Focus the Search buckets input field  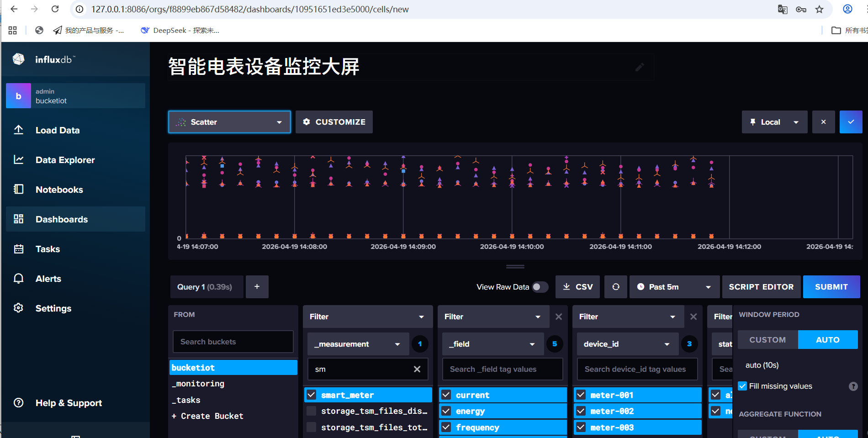pyautogui.click(x=233, y=342)
